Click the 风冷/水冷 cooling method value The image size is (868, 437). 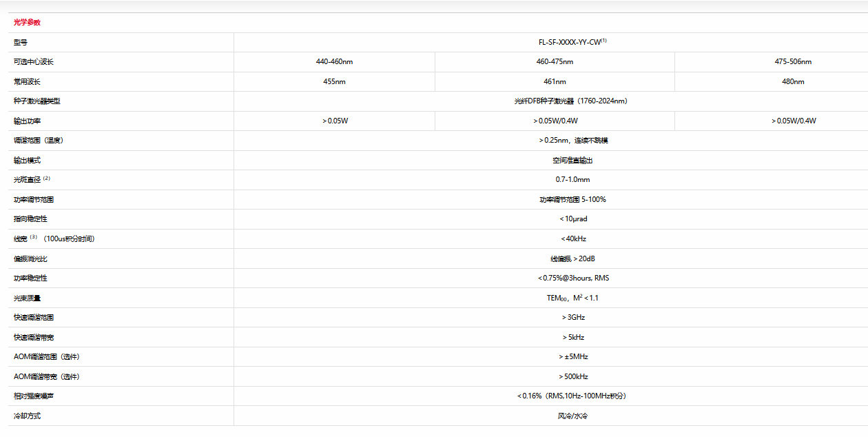(572, 416)
